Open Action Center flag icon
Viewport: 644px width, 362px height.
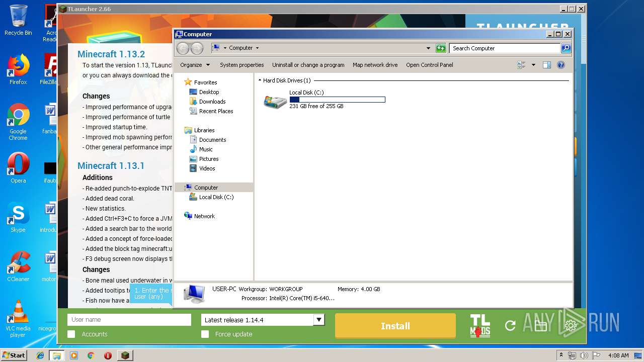click(596, 355)
